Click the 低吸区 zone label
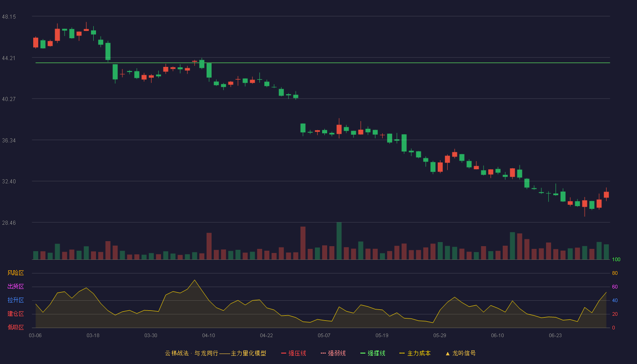The width and height of the screenshot is (637, 364). 15,327
